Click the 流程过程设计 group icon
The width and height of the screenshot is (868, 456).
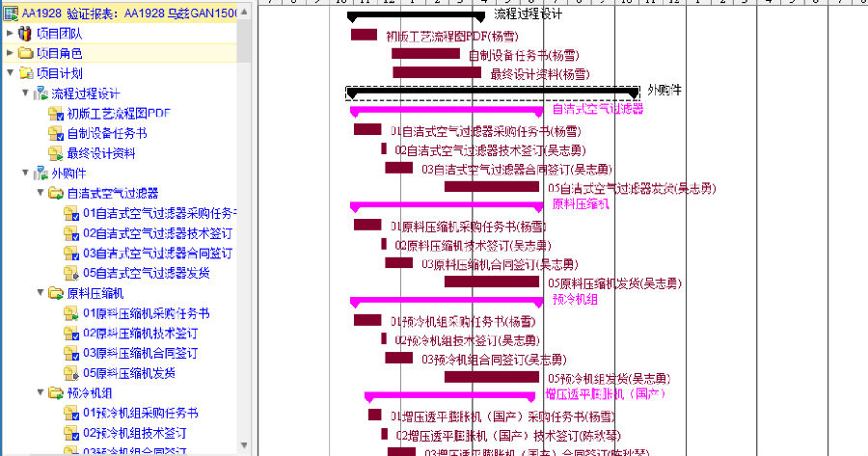[41, 93]
